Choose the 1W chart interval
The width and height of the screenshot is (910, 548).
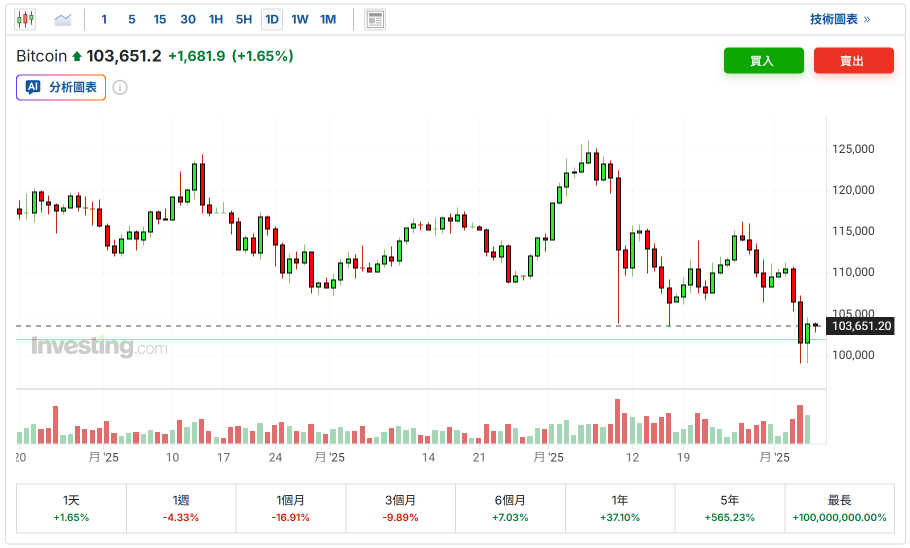(x=300, y=19)
